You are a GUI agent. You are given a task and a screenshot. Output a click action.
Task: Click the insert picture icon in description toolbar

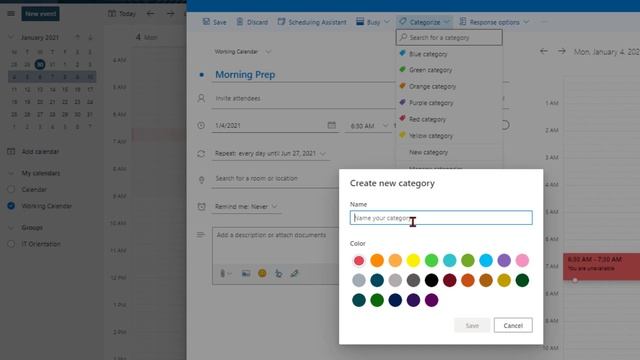coord(246,273)
